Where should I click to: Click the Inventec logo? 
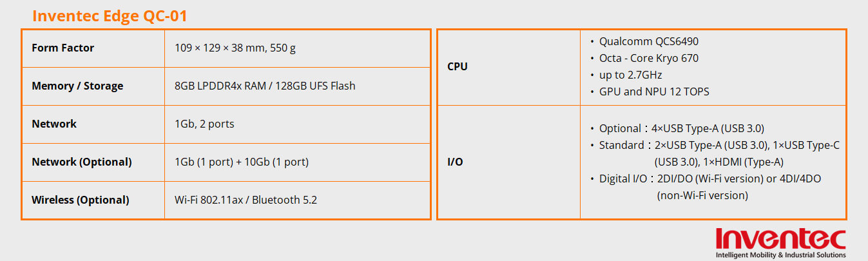coord(780,238)
